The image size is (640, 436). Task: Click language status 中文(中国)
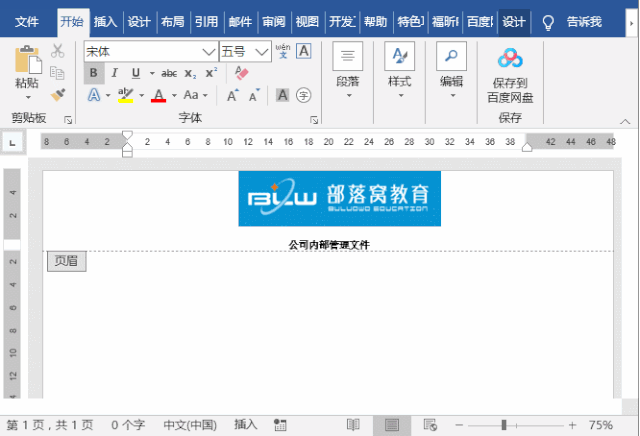point(190,425)
